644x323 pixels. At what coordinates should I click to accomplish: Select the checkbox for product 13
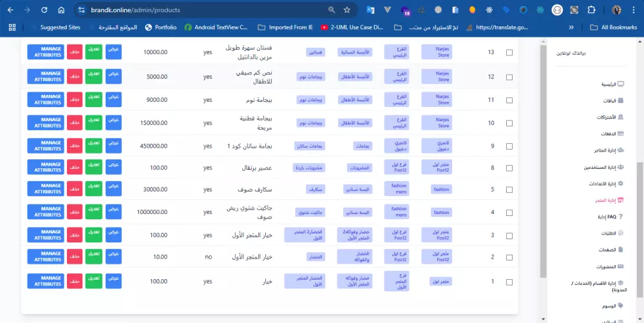tap(509, 53)
